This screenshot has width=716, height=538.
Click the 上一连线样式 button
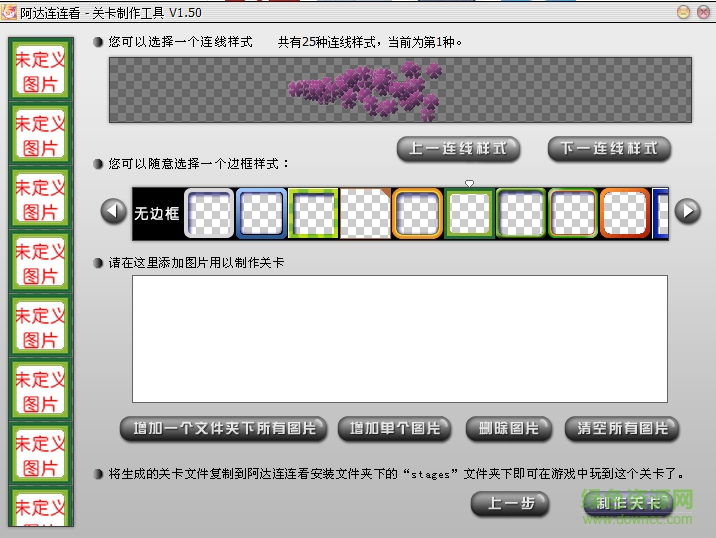point(458,148)
